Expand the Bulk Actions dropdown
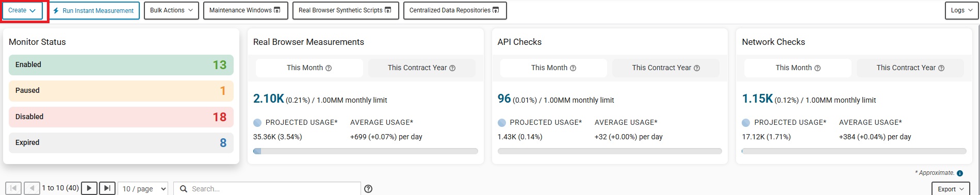Image resolution: width=980 pixels, height=195 pixels. tap(171, 10)
